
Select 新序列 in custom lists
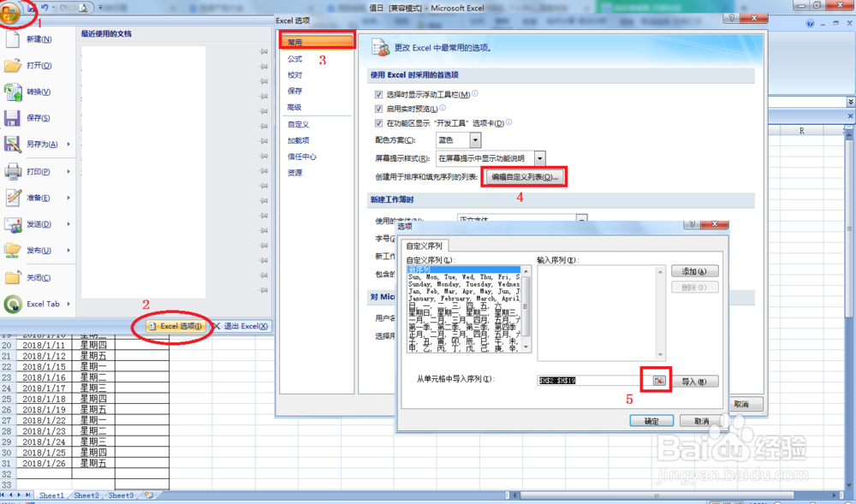click(463, 270)
